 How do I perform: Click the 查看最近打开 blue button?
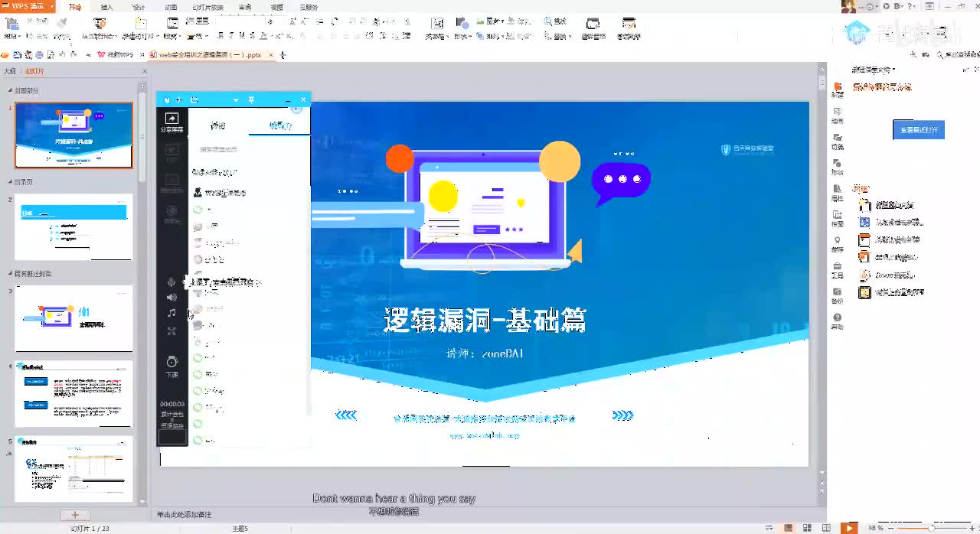[918, 130]
